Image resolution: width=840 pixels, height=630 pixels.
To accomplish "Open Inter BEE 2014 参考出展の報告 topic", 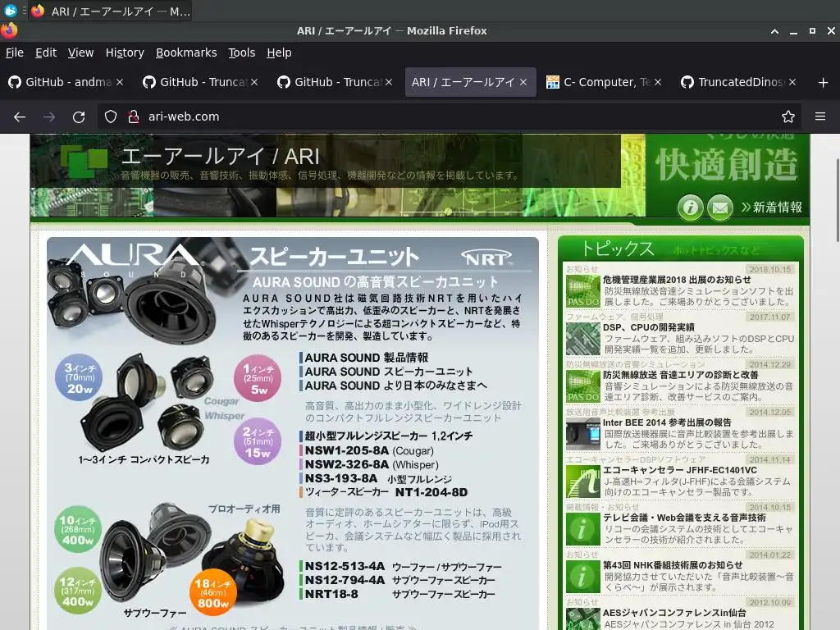I will pos(667,422).
